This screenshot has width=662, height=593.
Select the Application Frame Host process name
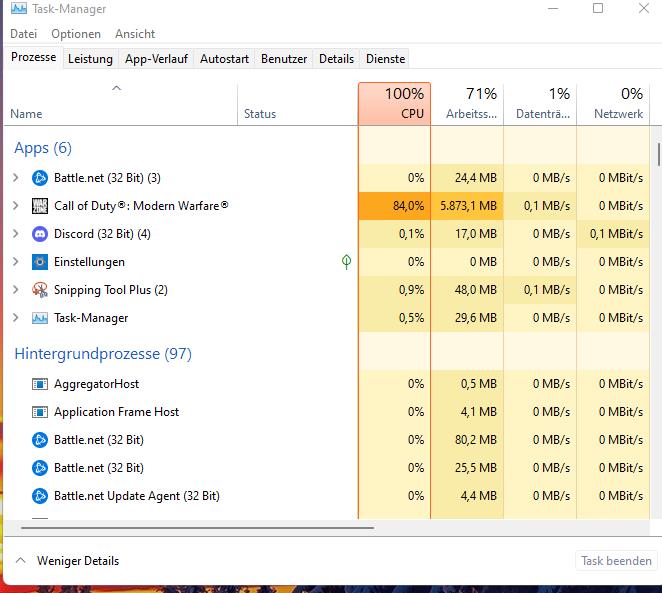coord(117,412)
